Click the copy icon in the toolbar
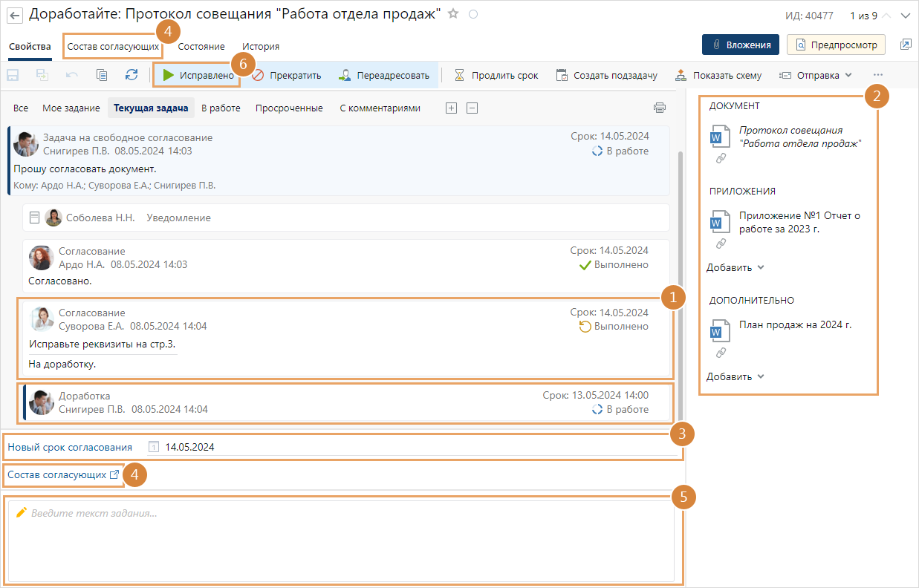Viewport: 919px width, 588px height. 102,75
